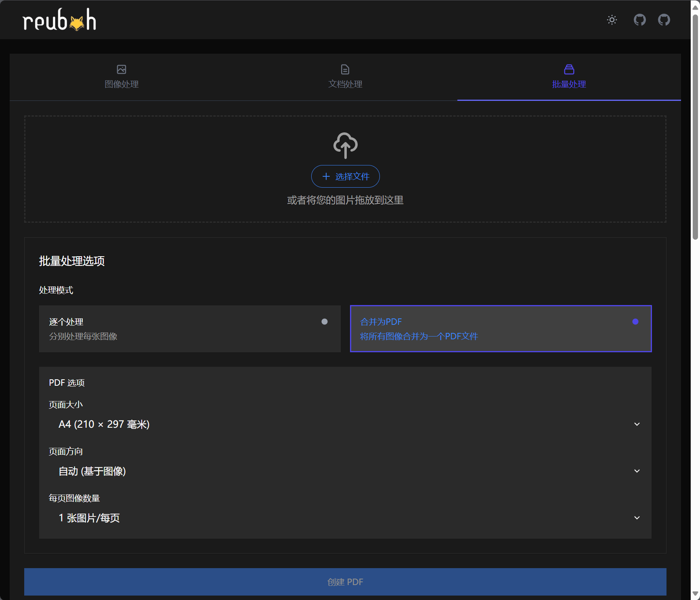Screen dimensions: 700x600
Task: Click chevron arrow of 自动 (基于图像)
Action: click(x=637, y=471)
